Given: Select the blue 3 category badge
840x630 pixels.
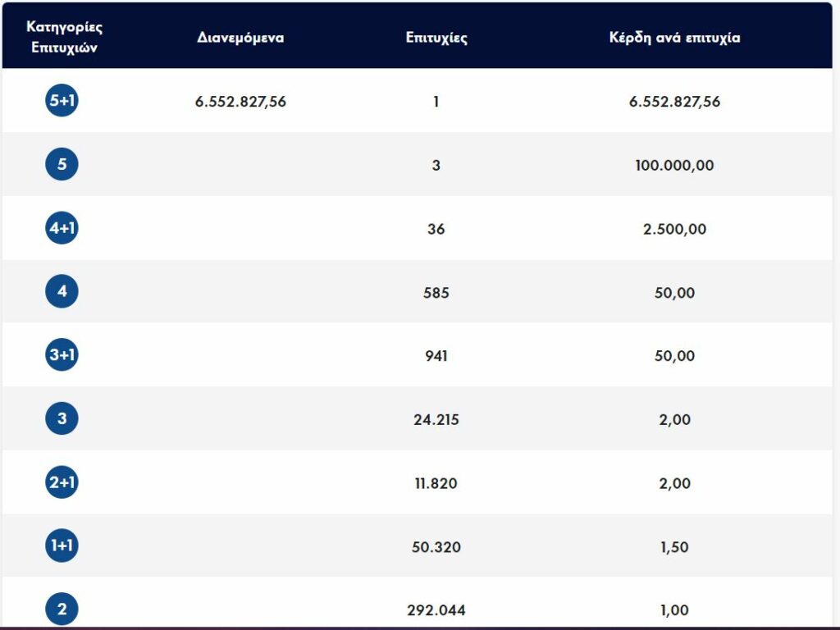Looking at the screenshot, I should (62, 419).
